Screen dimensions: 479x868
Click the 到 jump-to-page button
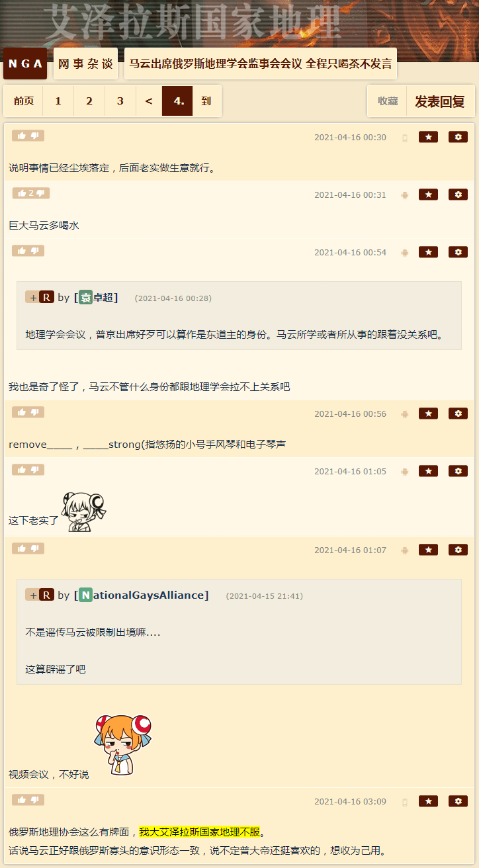tap(206, 101)
